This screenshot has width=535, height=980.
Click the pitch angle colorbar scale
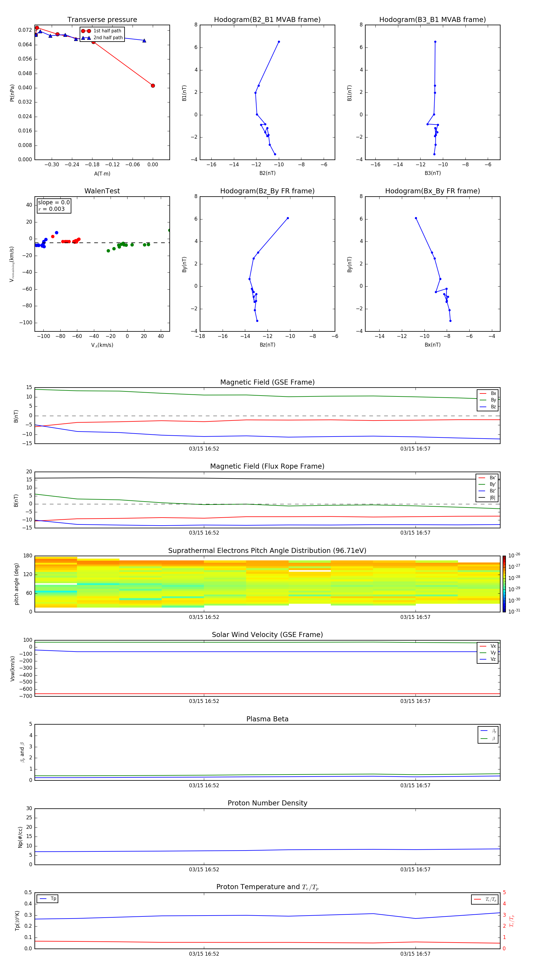504,584
